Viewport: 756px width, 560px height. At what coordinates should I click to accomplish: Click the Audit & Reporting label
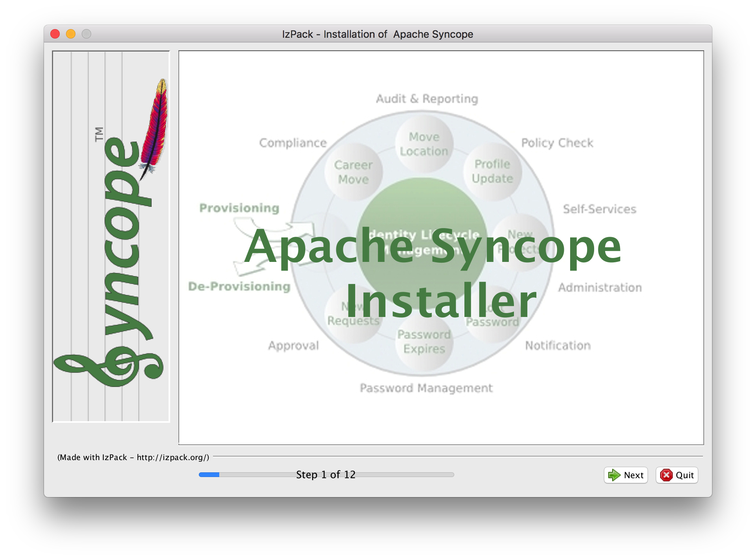pyautogui.click(x=427, y=99)
